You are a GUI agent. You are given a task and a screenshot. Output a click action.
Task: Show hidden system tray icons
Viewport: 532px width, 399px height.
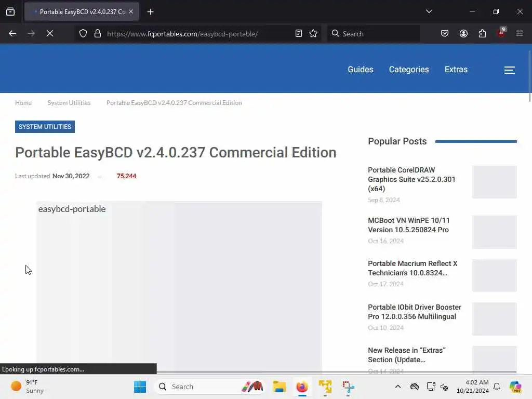pos(398,387)
